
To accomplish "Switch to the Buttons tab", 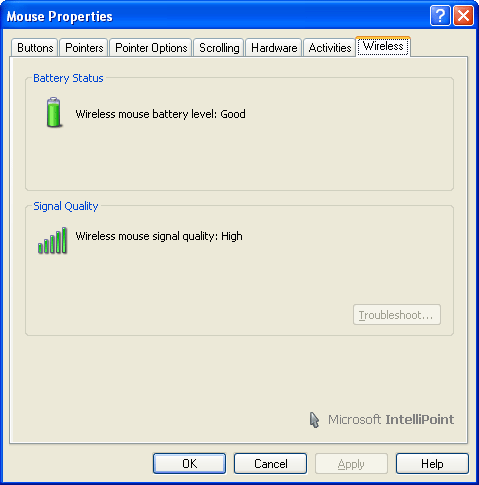I will coord(35,48).
